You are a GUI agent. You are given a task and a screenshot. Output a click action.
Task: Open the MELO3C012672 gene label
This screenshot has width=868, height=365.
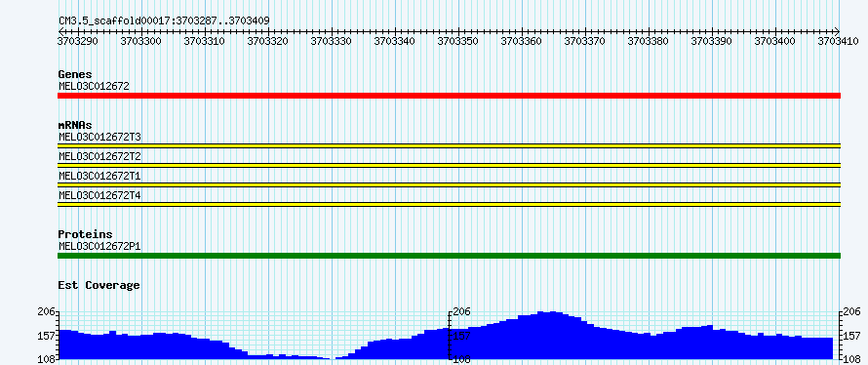click(x=94, y=86)
